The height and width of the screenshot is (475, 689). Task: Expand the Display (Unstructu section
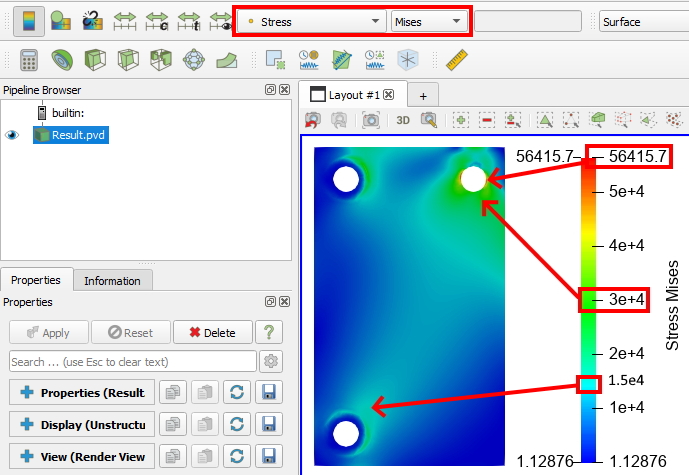82,424
